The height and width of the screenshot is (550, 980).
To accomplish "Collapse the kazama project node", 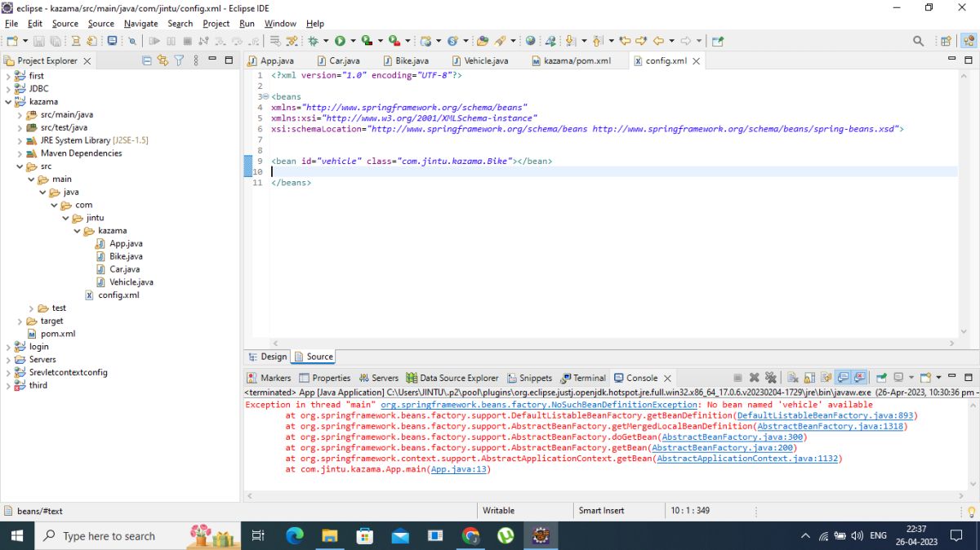I will pos(8,102).
